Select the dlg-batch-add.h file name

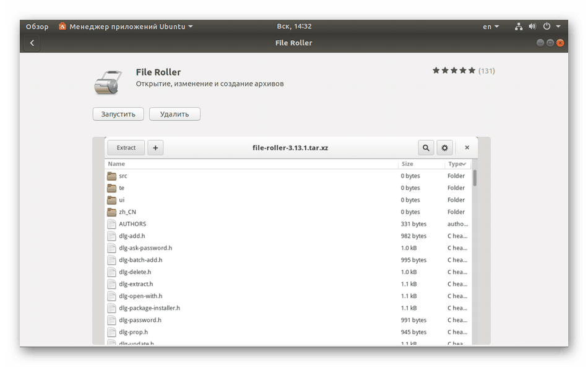click(x=141, y=260)
